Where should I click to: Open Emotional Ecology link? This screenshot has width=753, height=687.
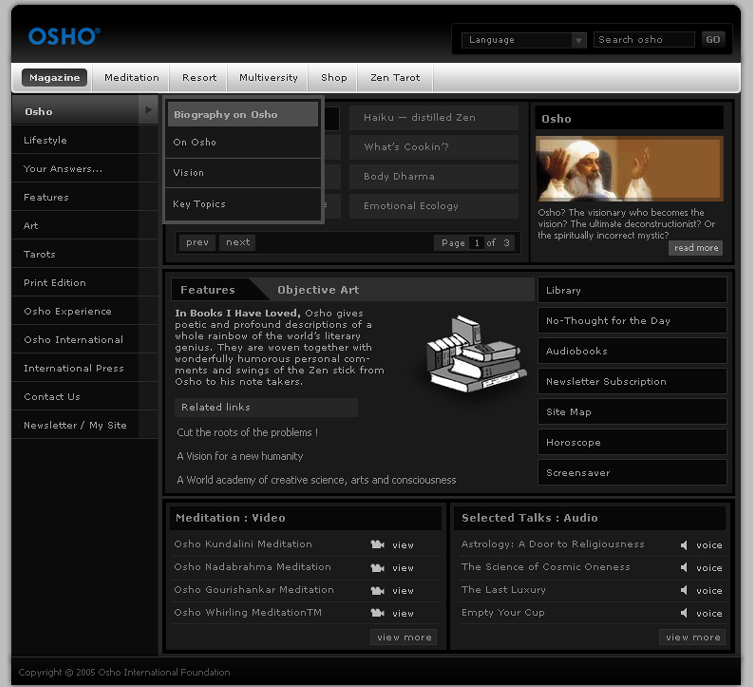[x=434, y=206]
